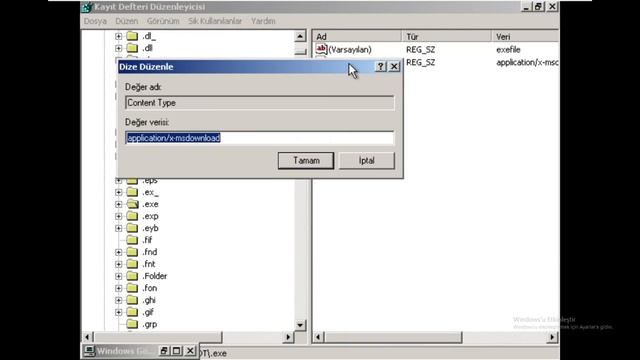
Task: Click the Tür column header
Action: coord(447,37)
